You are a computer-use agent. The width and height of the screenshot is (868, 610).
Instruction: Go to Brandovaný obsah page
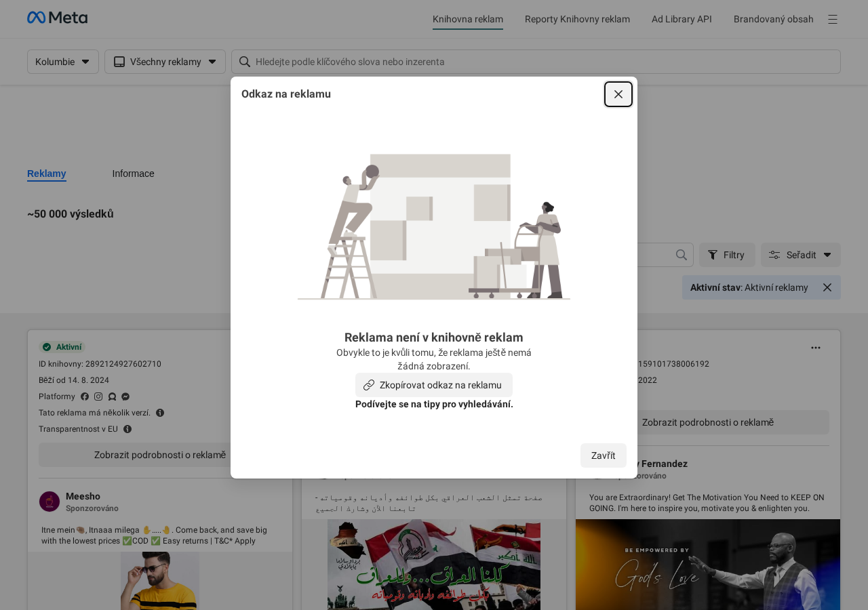773,19
